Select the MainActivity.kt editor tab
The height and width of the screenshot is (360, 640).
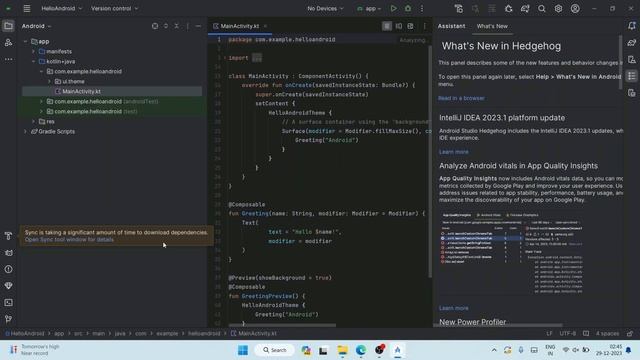pyautogui.click(x=240, y=26)
